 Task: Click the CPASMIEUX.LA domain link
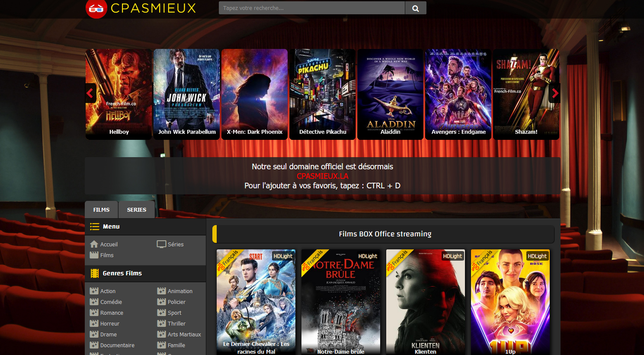[323, 176]
